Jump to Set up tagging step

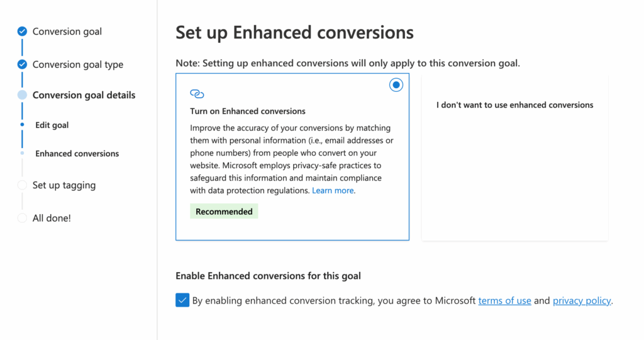coord(64,185)
